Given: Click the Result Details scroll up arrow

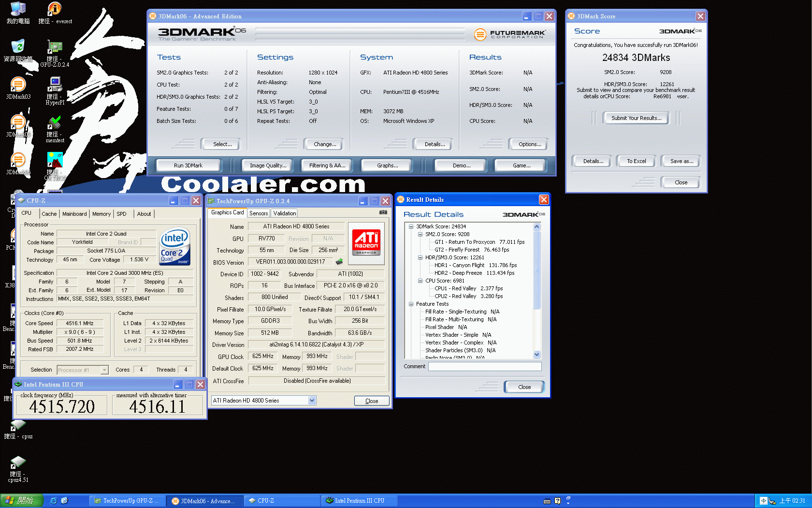Looking at the screenshot, I should (536, 226).
